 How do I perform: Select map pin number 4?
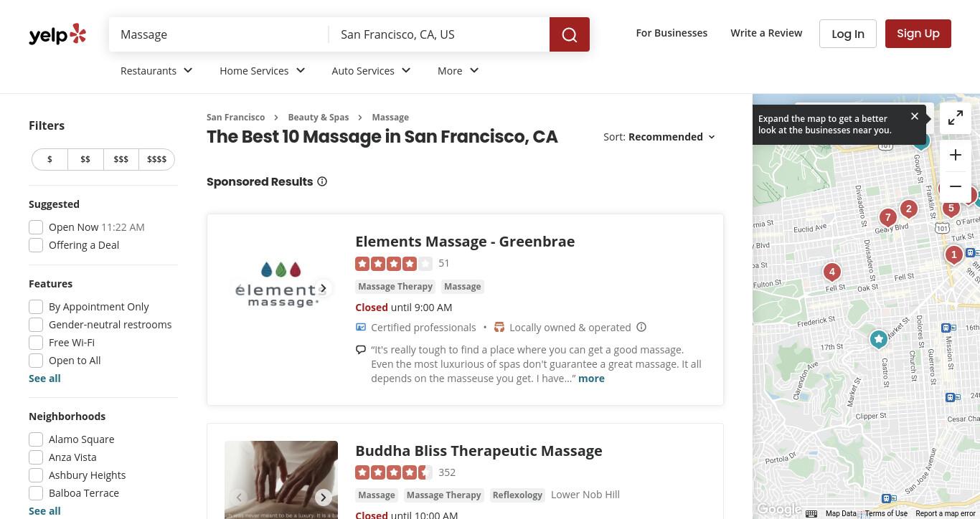[x=832, y=272]
